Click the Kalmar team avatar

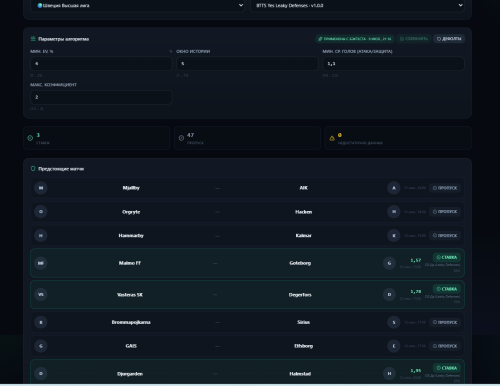(x=394, y=236)
